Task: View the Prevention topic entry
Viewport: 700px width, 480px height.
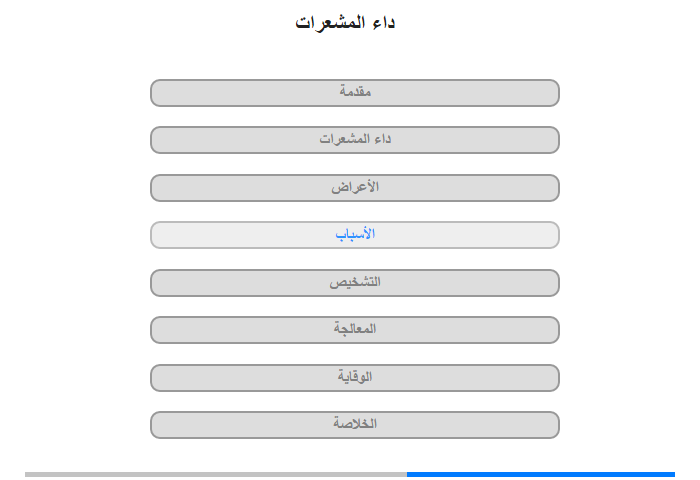Action: pos(354,378)
